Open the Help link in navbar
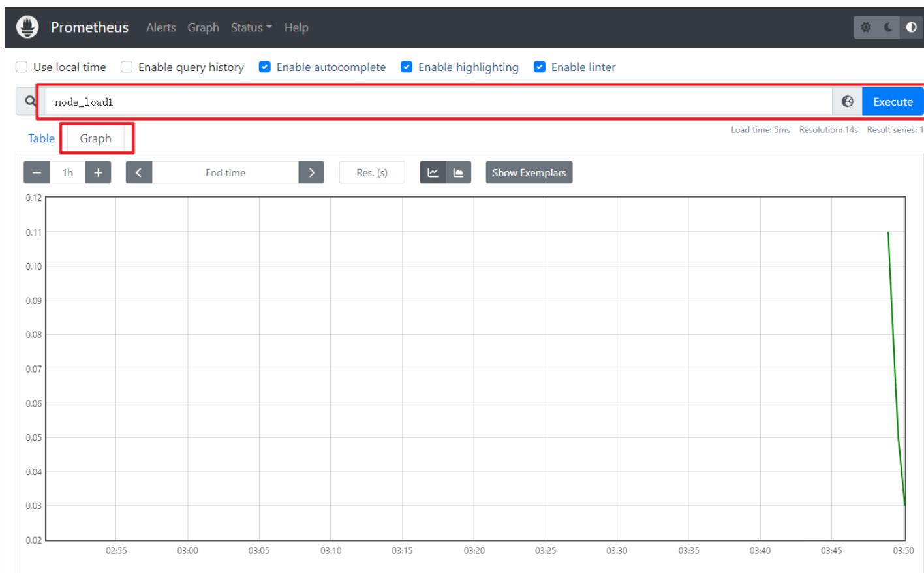 296,27
